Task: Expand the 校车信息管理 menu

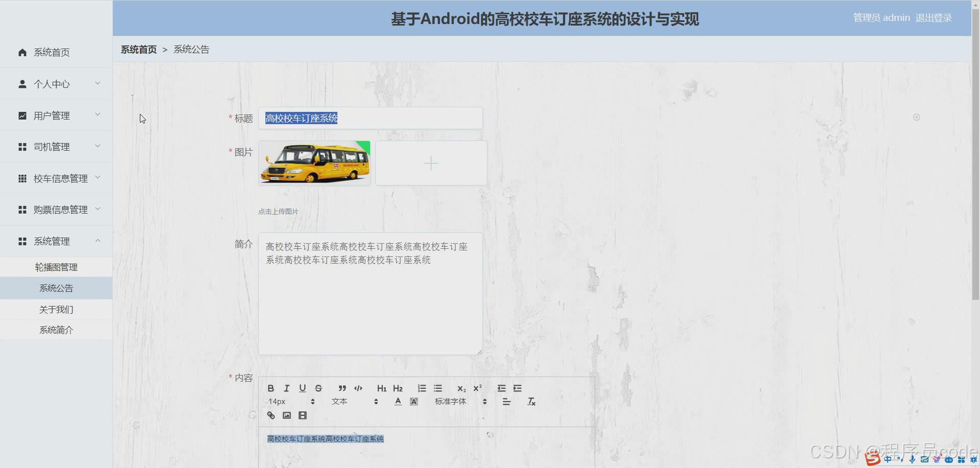Action: pos(56,178)
